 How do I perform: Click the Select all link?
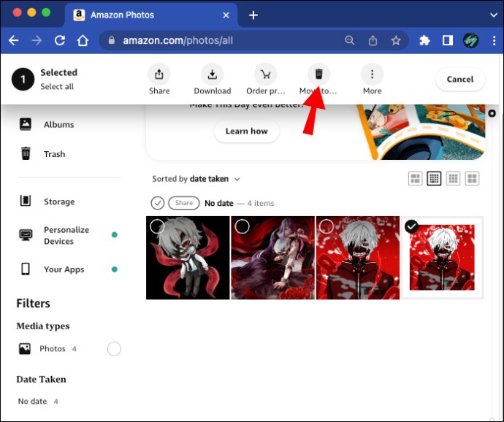[57, 87]
